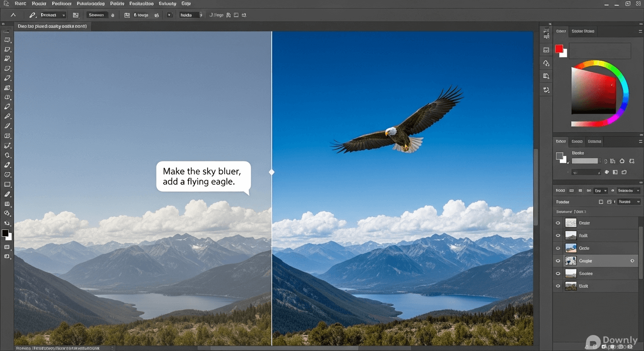
Task: Open the 'Ptitiass' dropdown in options bar
Action: [x=53, y=15]
